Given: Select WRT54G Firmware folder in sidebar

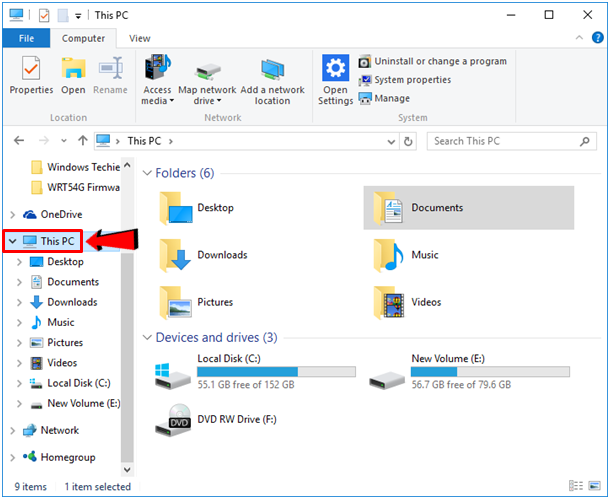Looking at the screenshot, I should point(75,187).
